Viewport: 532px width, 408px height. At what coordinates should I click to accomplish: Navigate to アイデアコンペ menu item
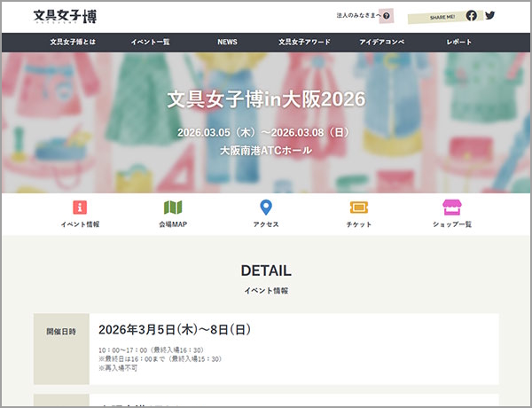tap(381, 42)
